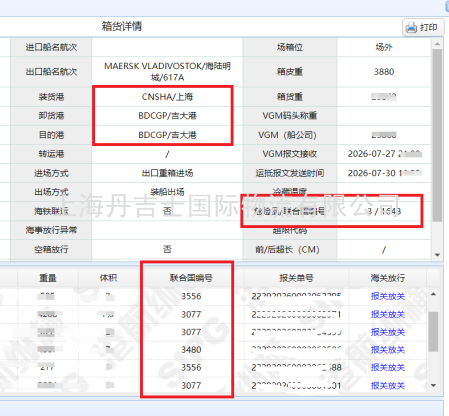Select the 2026-07-30 arrival message timestamp
449x416 pixels.
tap(385, 173)
